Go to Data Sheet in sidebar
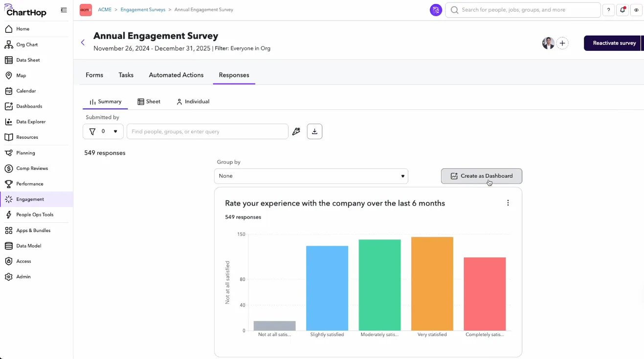The image size is (644, 359). pos(28,60)
